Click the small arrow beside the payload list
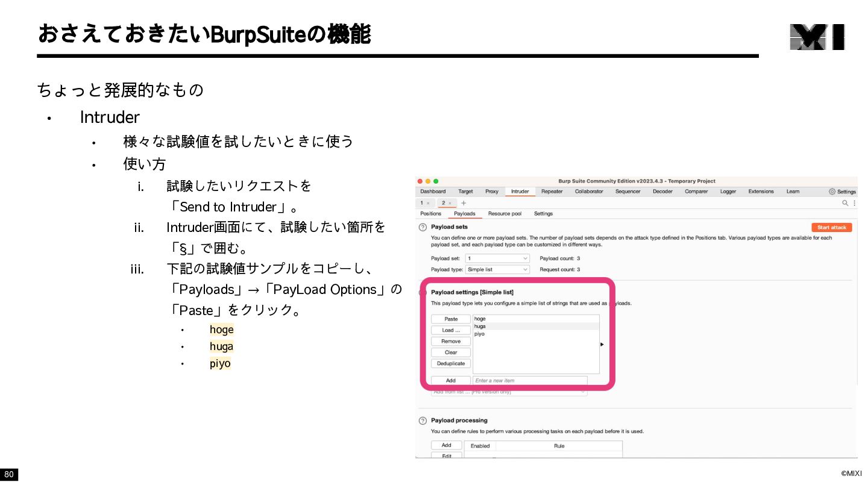 coord(602,345)
